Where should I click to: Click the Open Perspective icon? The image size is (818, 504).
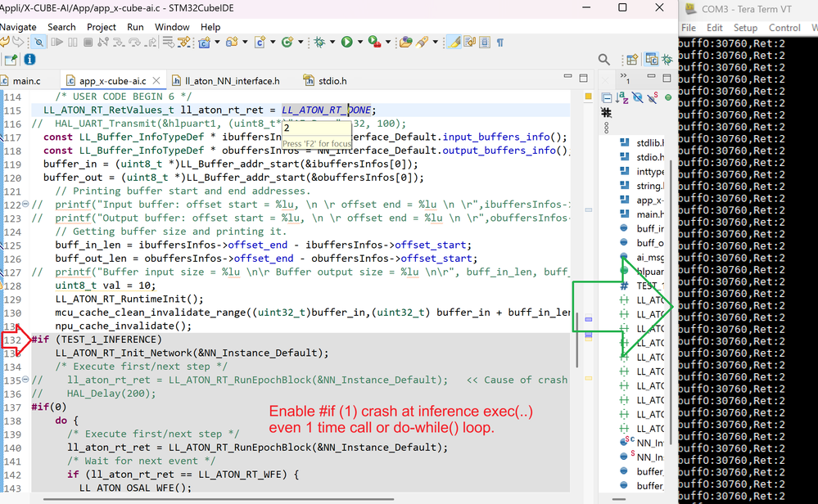(631, 60)
